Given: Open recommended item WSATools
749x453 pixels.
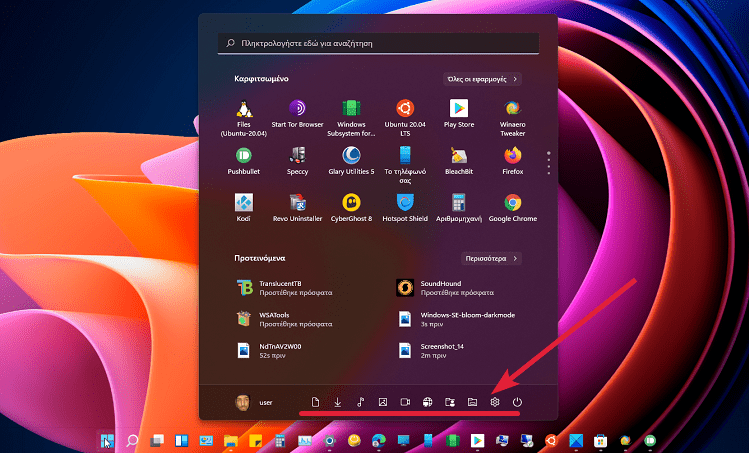Looking at the screenshot, I should (285, 319).
